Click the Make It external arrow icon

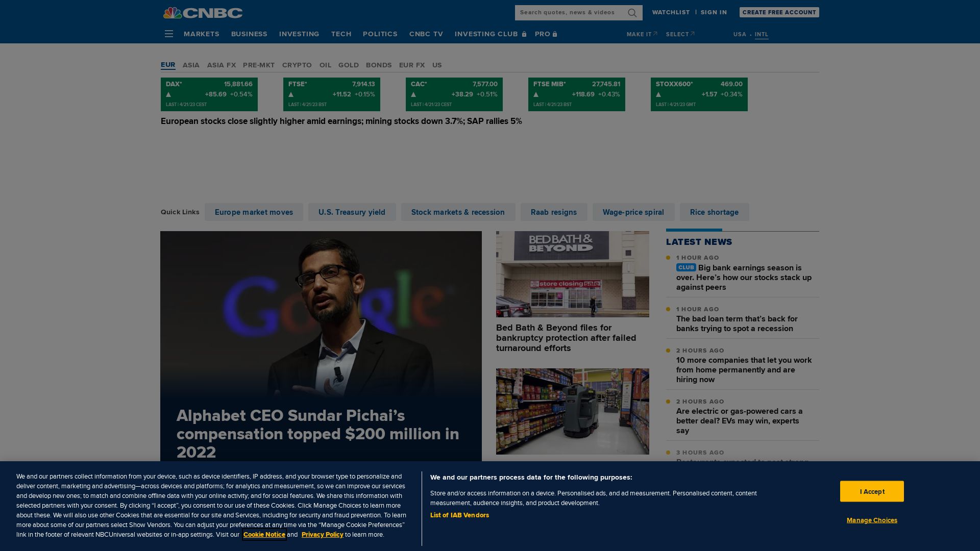655,34
